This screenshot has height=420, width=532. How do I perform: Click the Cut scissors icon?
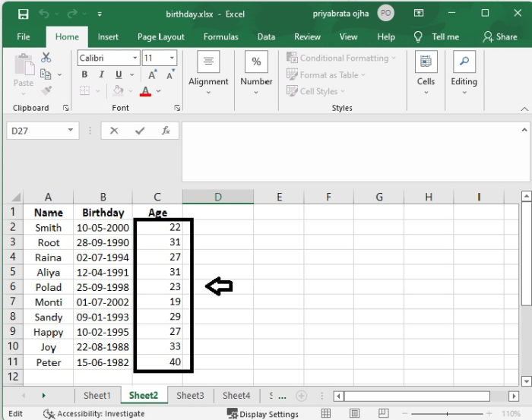(46, 58)
